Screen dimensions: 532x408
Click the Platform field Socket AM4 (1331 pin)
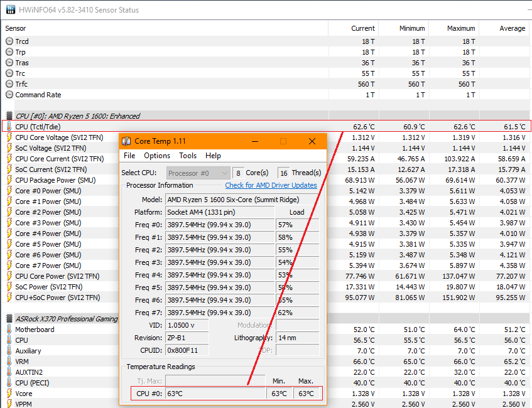[219, 212]
